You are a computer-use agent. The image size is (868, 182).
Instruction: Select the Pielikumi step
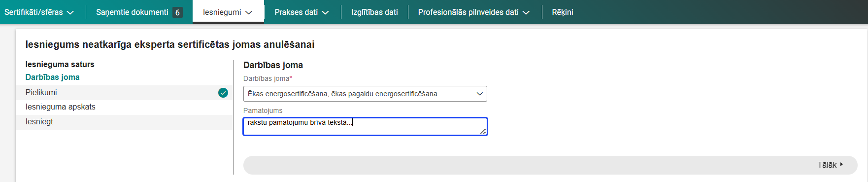[124, 93]
